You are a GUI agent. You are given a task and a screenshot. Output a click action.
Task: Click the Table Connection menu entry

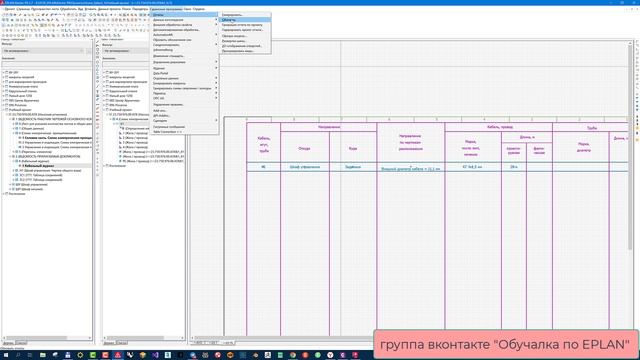tap(184, 131)
